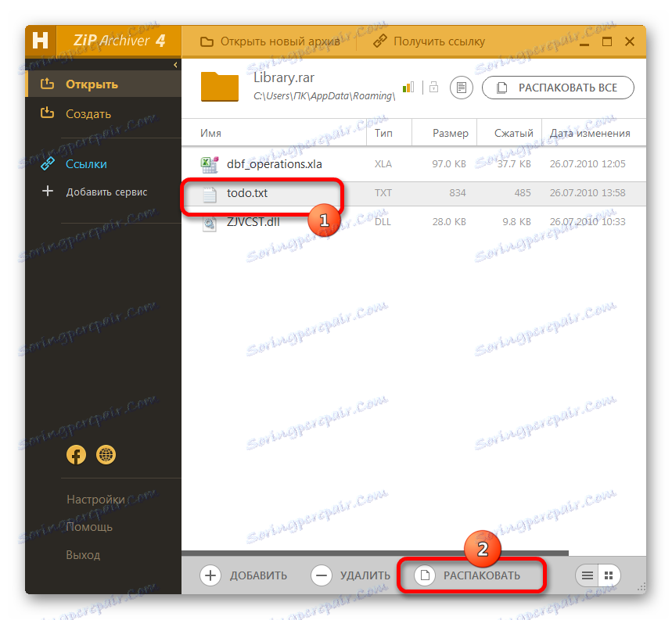Click the Library.rar folder icon
Viewport: 672px width, 620px height.
click(x=219, y=87)
